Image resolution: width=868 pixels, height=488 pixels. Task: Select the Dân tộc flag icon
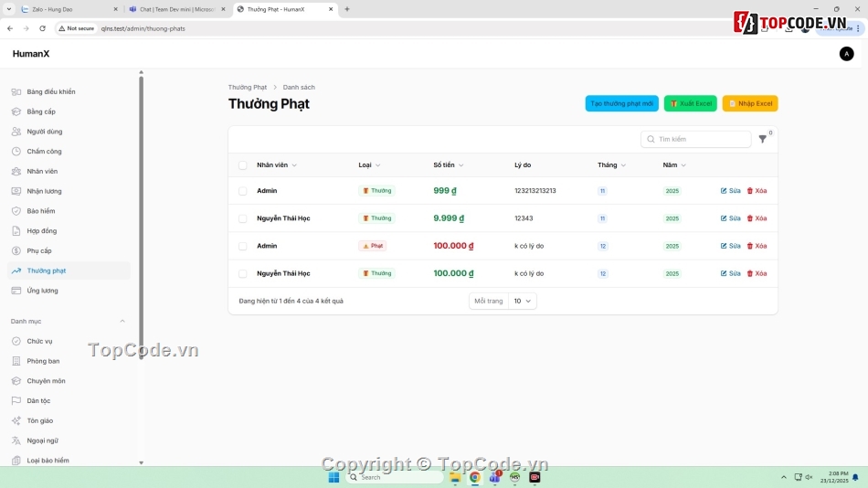pyautogui.click(x=16, y=401)
